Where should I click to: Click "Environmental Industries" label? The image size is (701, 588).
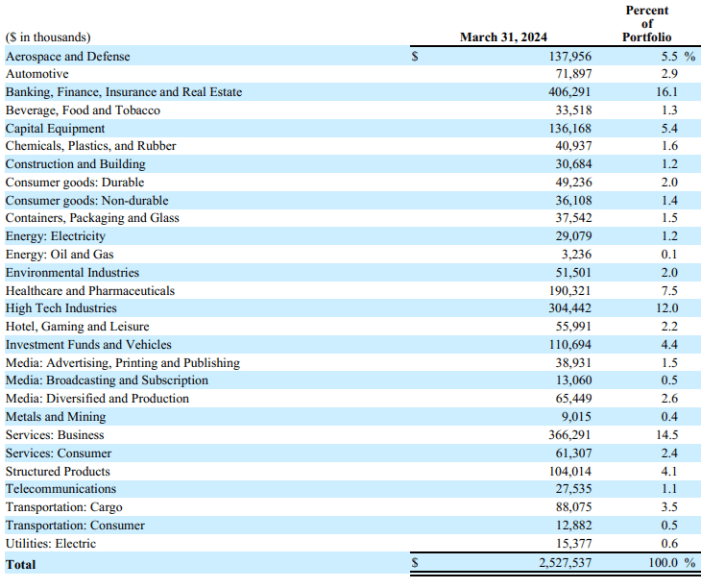(x=72, y=273)
